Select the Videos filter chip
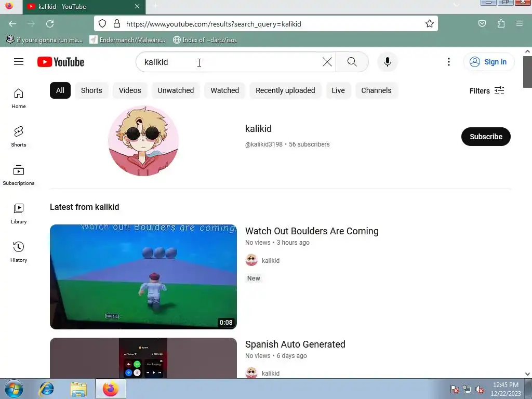The height and width of the screenshot is (399, 532). coord(130,90)
